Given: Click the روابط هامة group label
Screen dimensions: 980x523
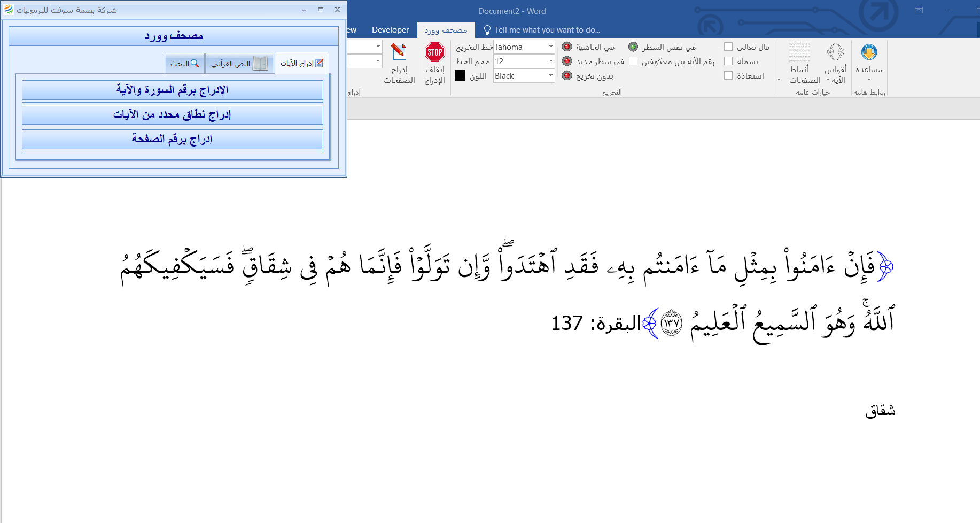Looking at the screenshot, I should pyautogui.click(x=869, y=93).
